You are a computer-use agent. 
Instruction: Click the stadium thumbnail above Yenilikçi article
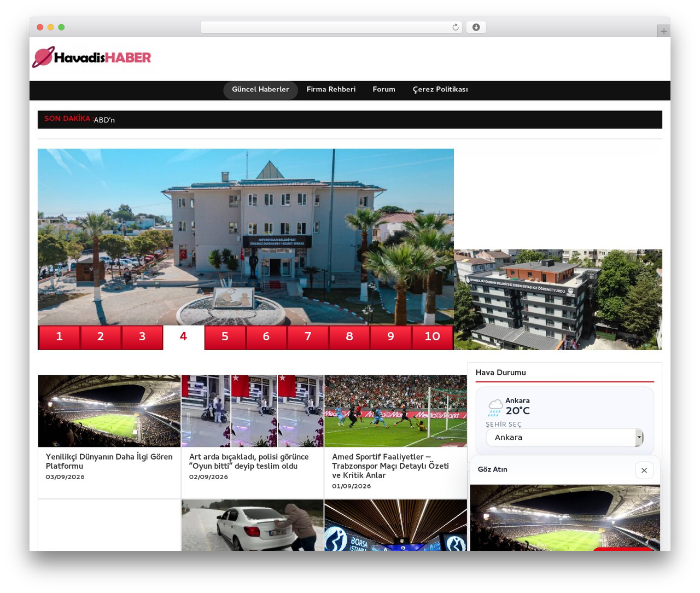click(109, 411)
